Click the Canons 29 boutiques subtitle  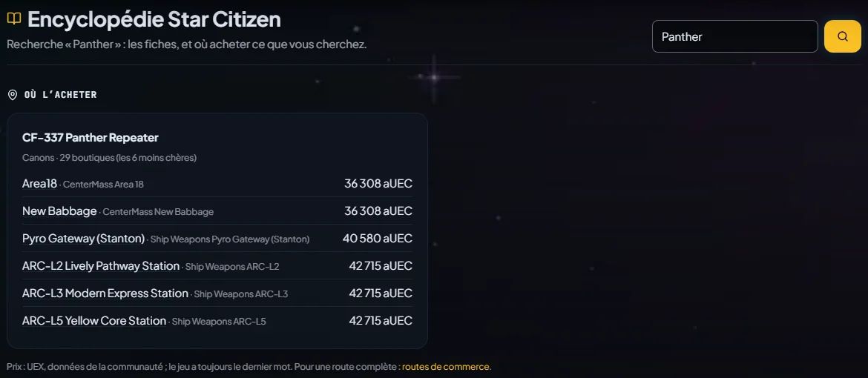[x=109, y=158]
